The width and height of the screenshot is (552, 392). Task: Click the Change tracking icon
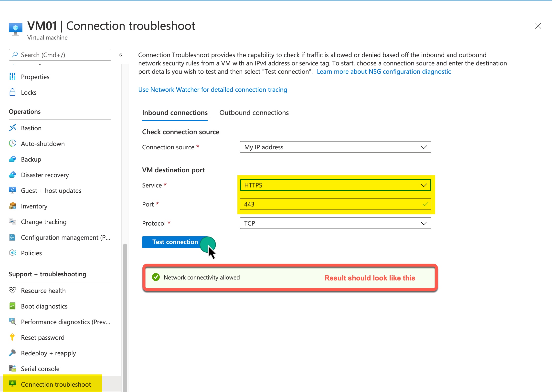point(12,222)
